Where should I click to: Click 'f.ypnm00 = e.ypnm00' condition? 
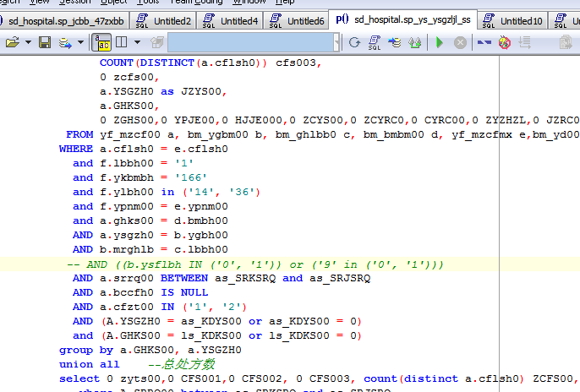point(163,206)
